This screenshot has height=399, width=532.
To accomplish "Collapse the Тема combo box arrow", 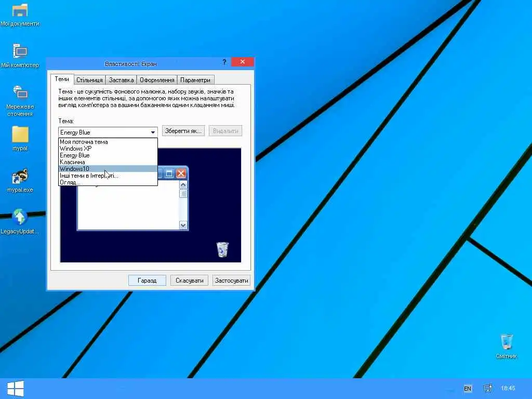I will [x=153, y=132].
